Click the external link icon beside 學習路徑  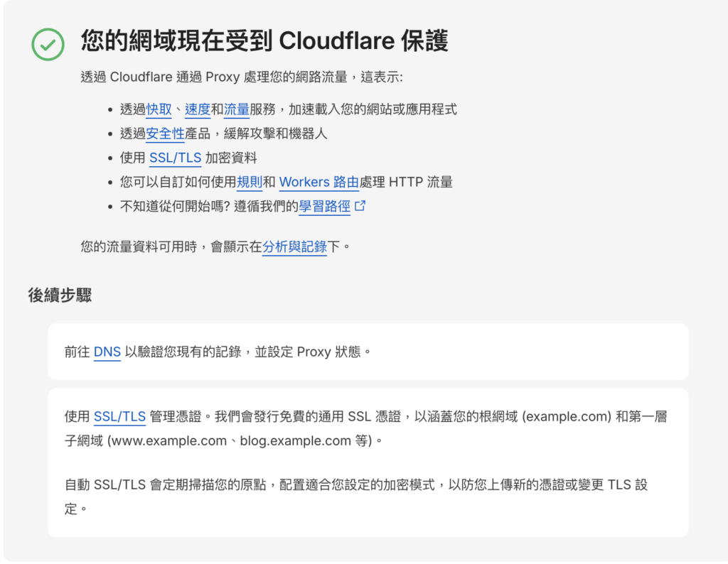[361, 205]
